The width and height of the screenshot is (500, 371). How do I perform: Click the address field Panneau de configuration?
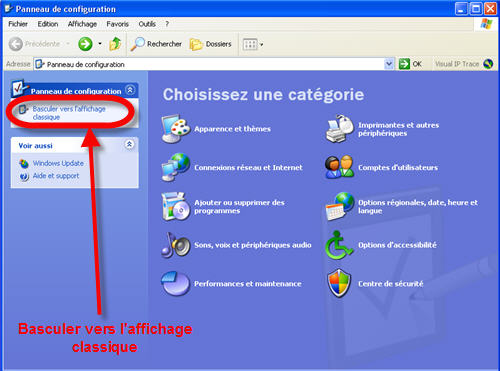point(209,64)
